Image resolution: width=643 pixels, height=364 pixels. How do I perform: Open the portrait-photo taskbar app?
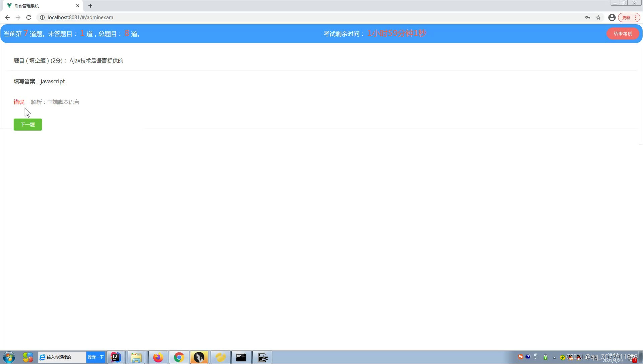point(199,357)
